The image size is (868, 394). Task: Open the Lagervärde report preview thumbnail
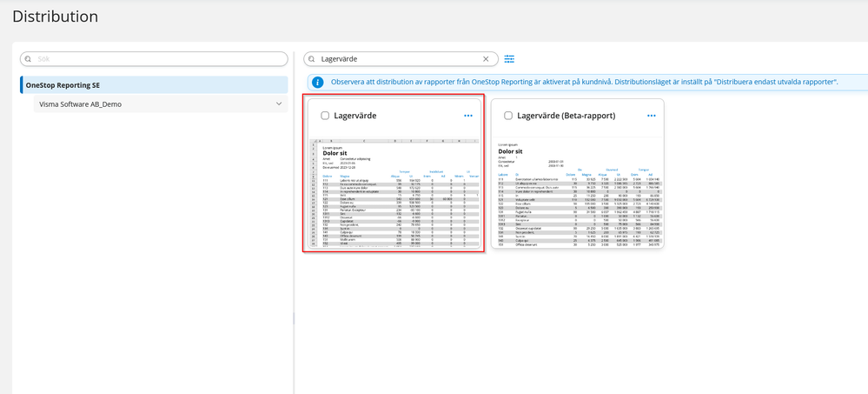coord(394,191)
